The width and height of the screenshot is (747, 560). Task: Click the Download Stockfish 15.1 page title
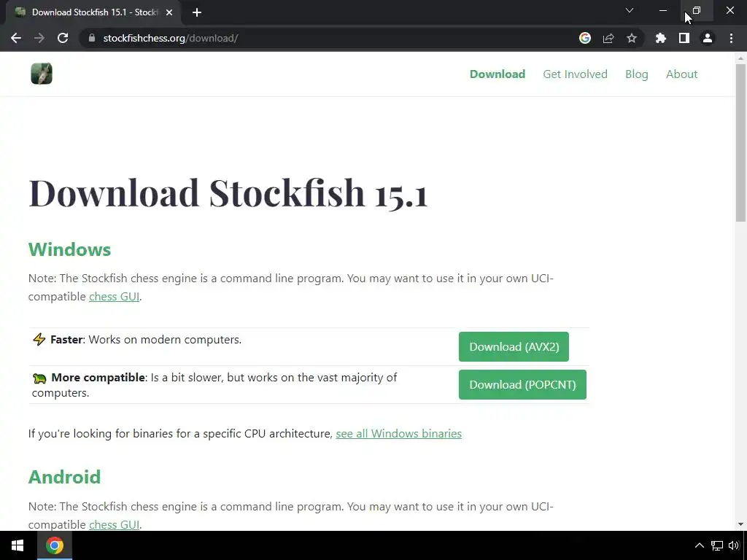(228, 192)
